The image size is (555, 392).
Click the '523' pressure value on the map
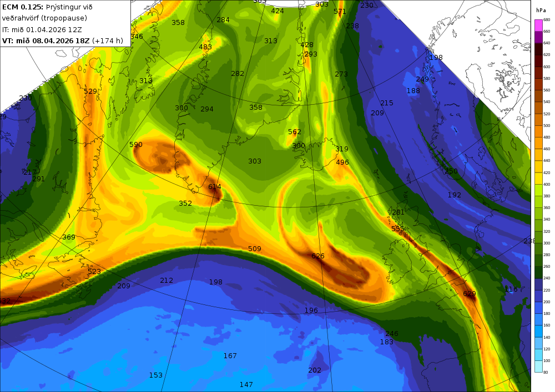pos(94,272)
